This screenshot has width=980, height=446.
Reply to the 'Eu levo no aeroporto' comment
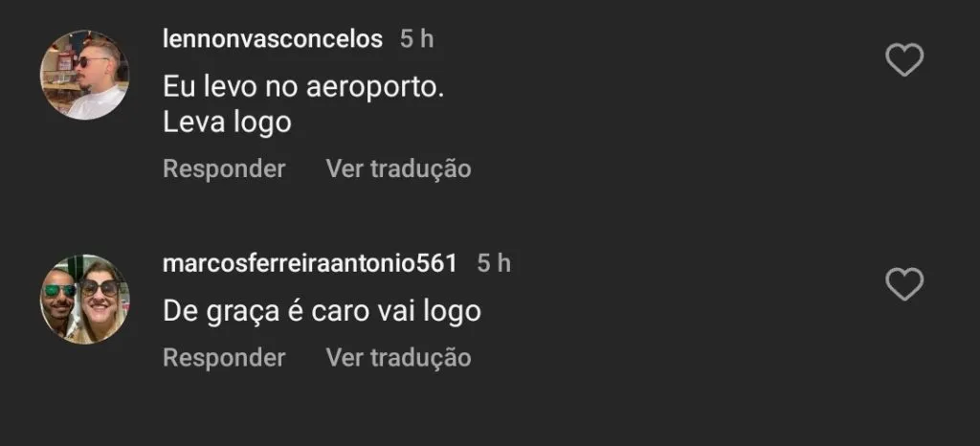click(x=224, y=168)
